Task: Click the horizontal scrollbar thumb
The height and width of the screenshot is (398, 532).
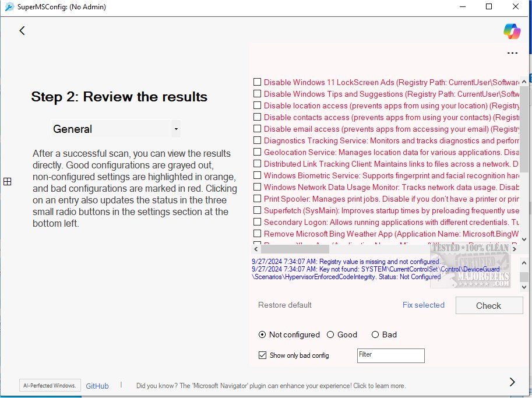Action: (295, 249)
